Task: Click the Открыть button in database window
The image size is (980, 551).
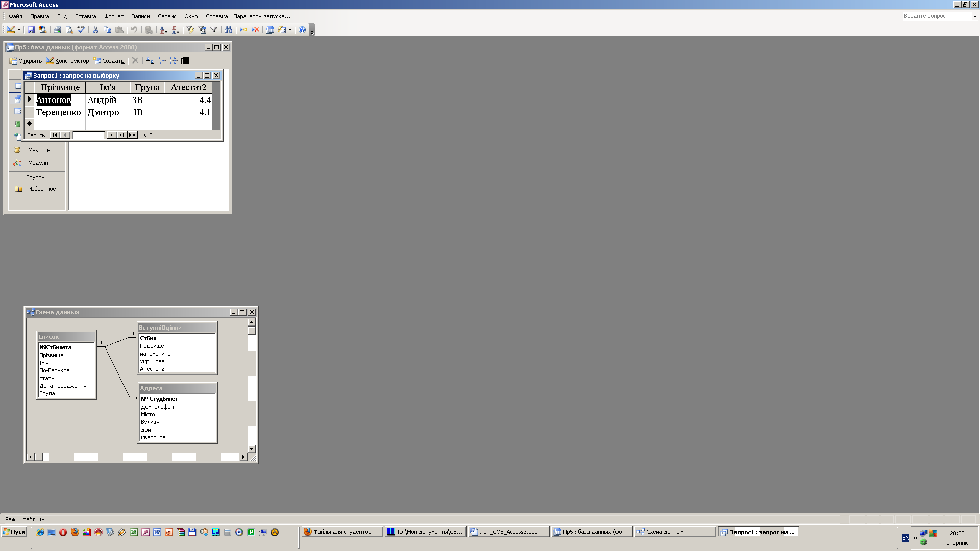Action: [x=26, y=61]
